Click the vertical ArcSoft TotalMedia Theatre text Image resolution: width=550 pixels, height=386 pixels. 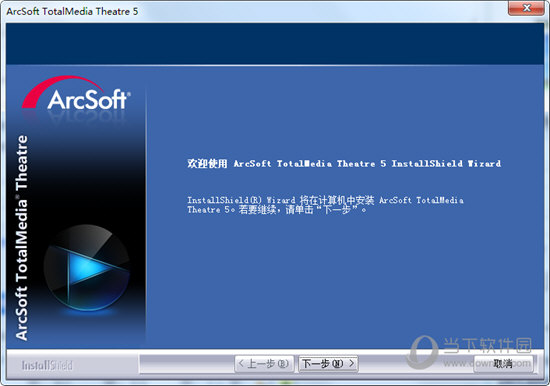tap(22, 238)
